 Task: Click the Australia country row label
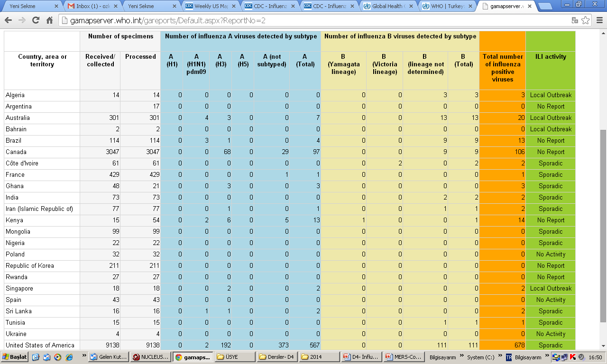click(x=18, y=118)
